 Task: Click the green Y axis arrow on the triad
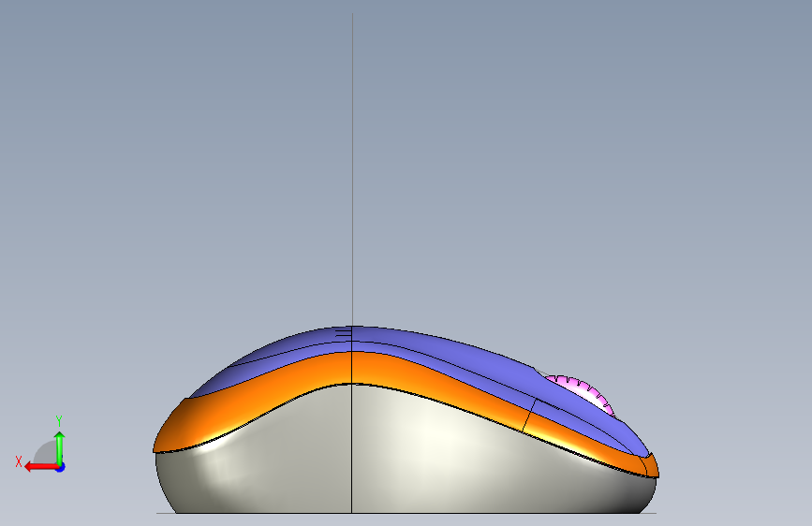tap(60, 448)
